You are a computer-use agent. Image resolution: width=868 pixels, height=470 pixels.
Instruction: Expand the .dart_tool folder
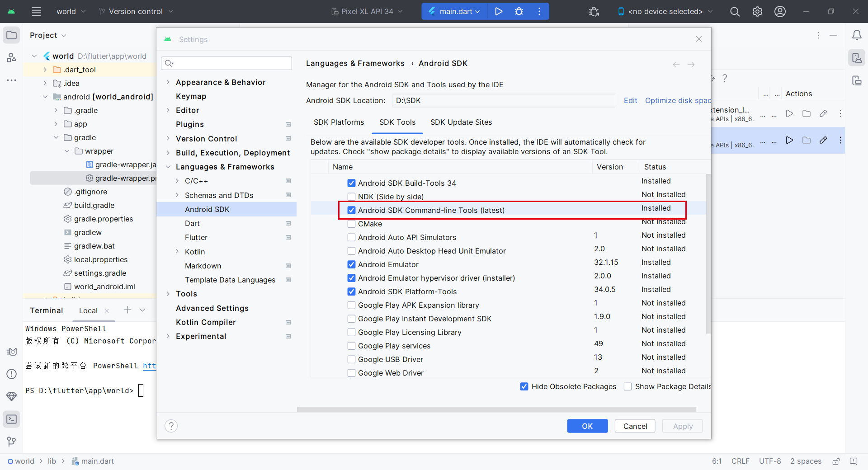(45, 70)
